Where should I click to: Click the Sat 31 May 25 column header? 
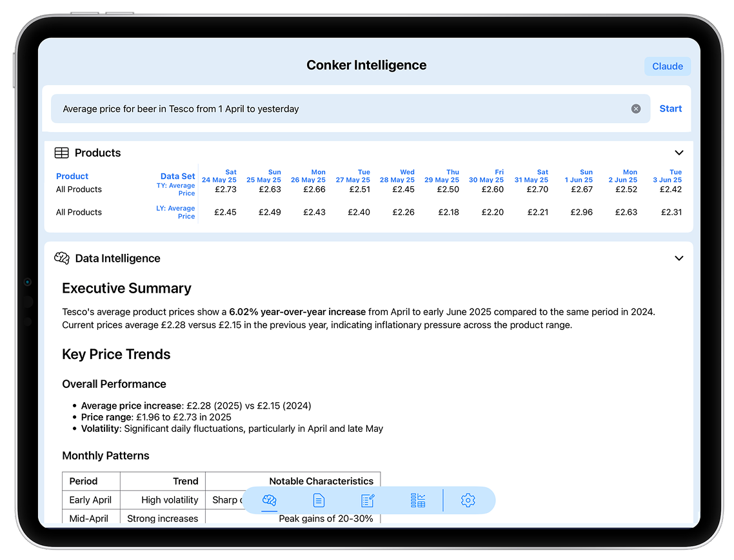click(x=531, y=176)
